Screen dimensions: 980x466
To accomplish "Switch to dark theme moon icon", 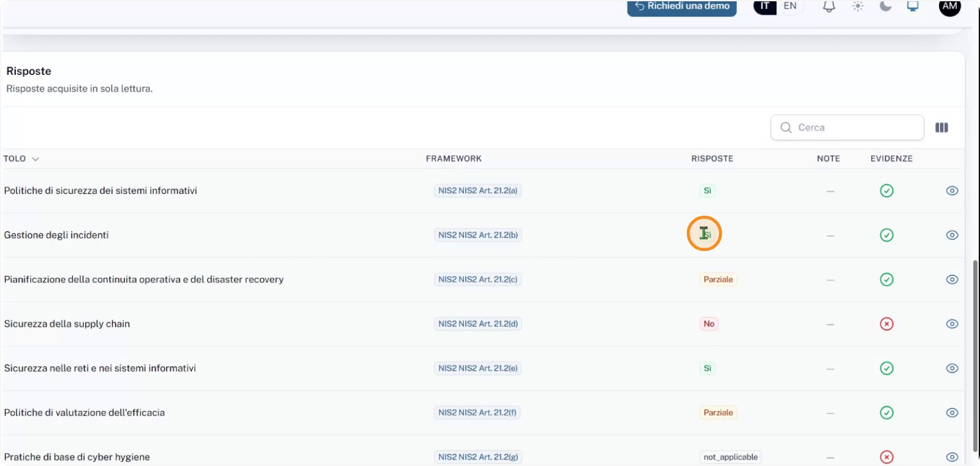I will click(886, 6).
